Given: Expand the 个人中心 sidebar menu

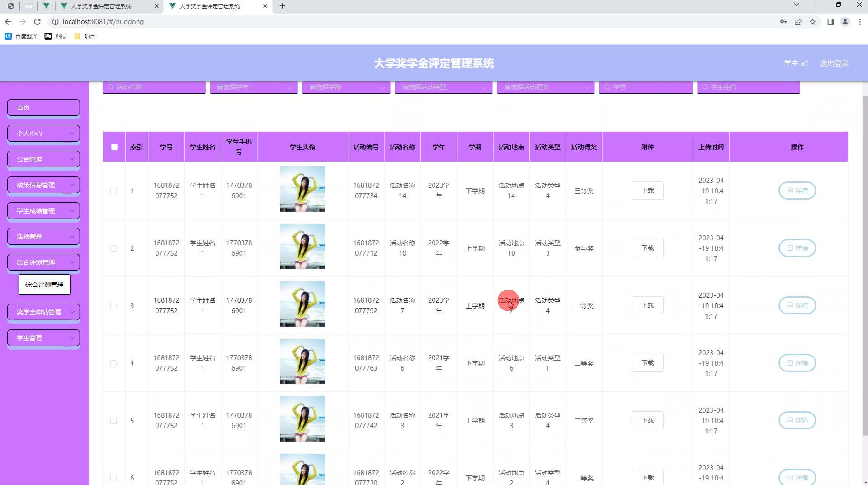Looking at the screenshot, I should tap(43, 133).
